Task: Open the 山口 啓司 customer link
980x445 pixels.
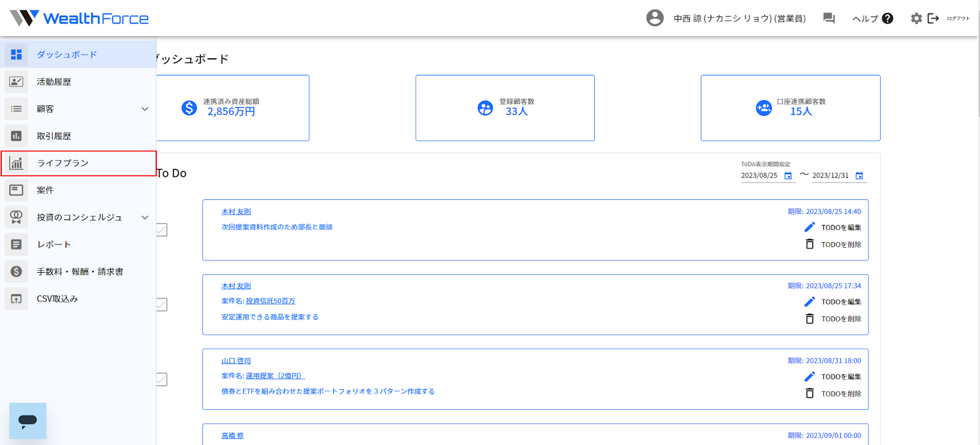Action: (236, 361)
